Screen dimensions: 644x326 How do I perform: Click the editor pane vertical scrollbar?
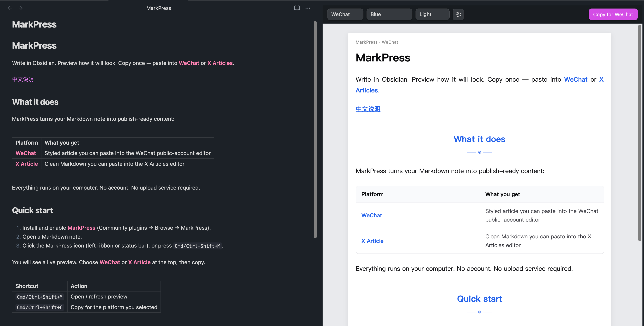315,130
